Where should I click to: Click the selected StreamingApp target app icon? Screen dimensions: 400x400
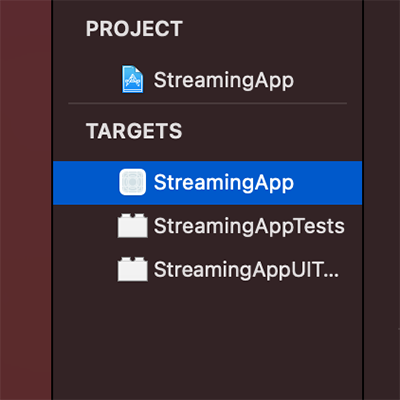coord(133,182)
